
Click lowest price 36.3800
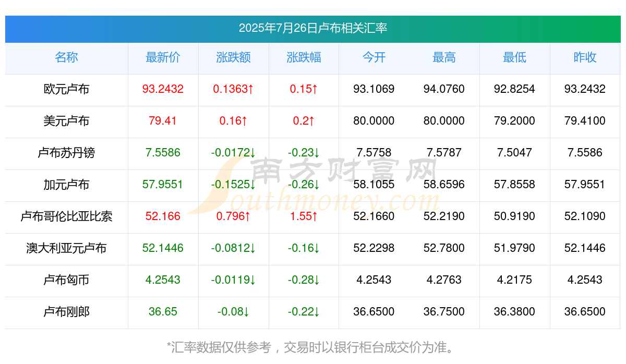tap(514, 312)
